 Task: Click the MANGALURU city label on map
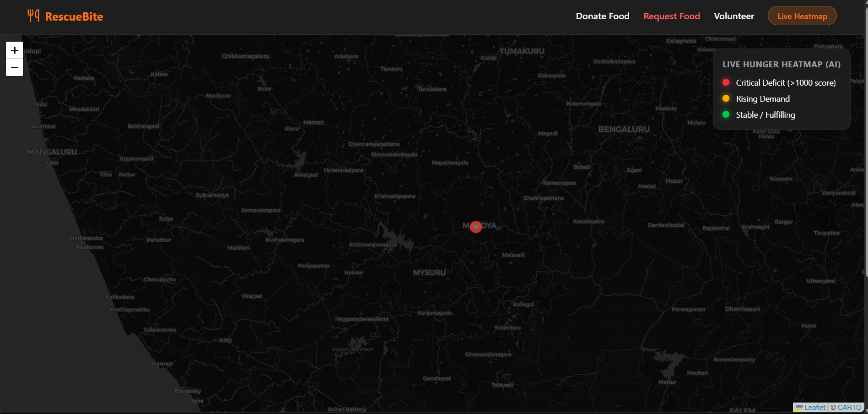(x=52, y=152)
